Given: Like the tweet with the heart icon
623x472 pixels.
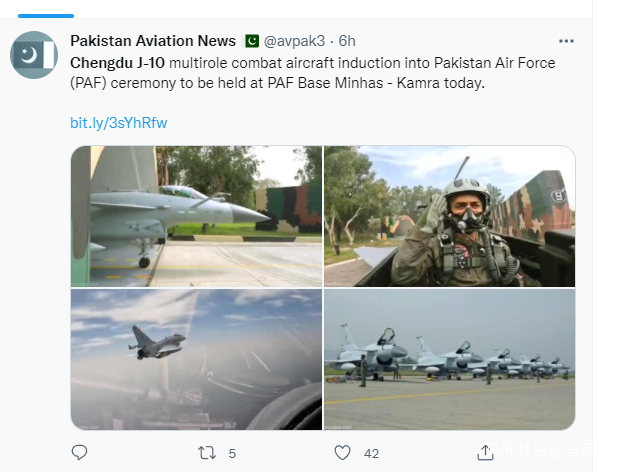Looking at the screenshot, I should pos(343,452).
